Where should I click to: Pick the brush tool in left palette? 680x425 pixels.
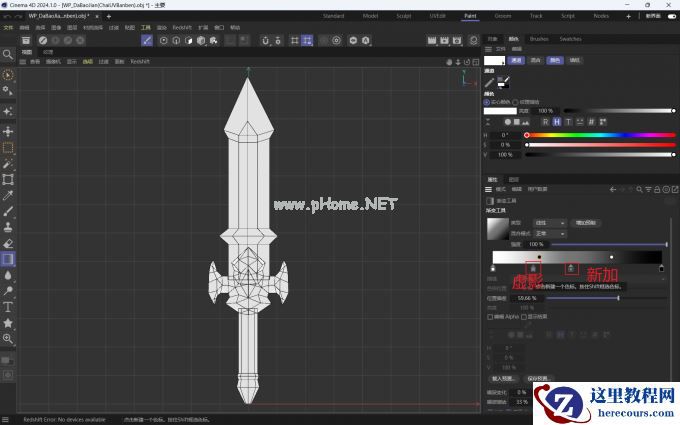[8, 211]
